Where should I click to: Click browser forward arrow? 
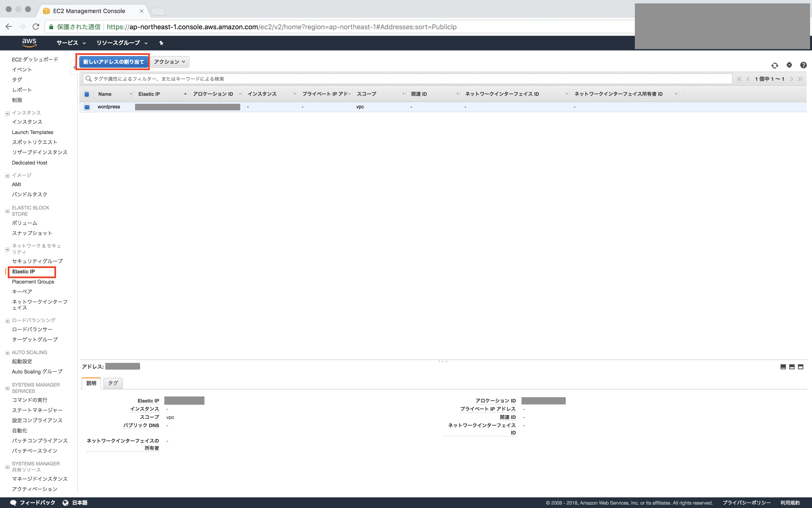pyautogui.click(x=22, y=27)
